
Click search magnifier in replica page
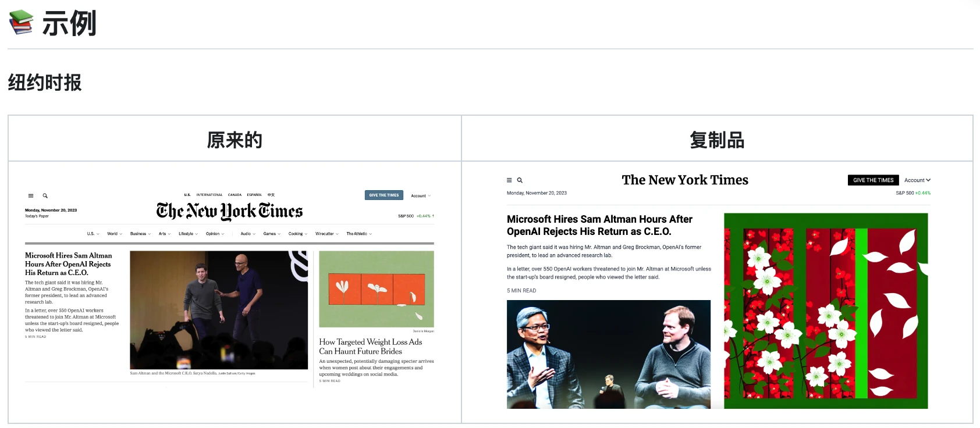coord(520,180)
